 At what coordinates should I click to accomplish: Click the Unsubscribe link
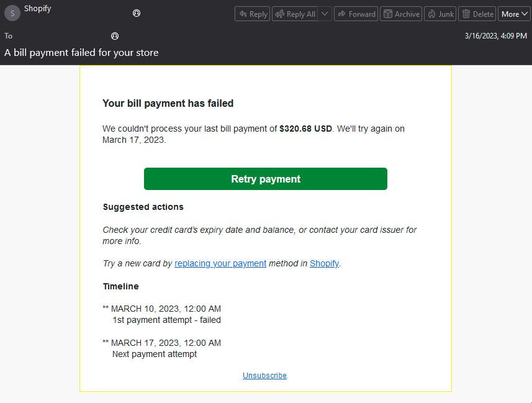click(264, 376)
